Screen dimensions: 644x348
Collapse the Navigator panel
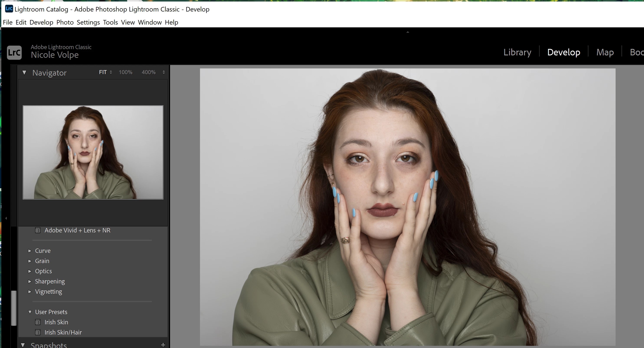[x=24, y=73]
